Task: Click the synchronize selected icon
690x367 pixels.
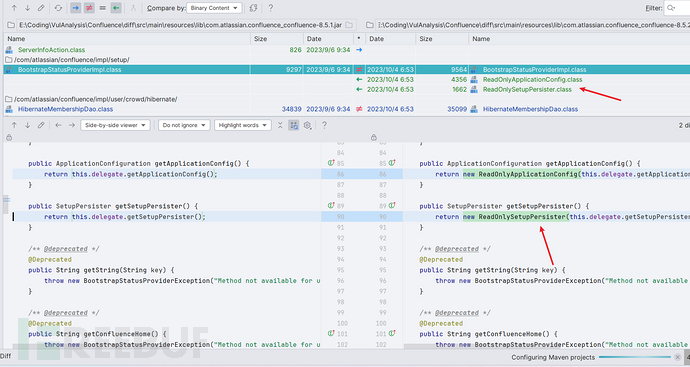Action: click(133, 8)
